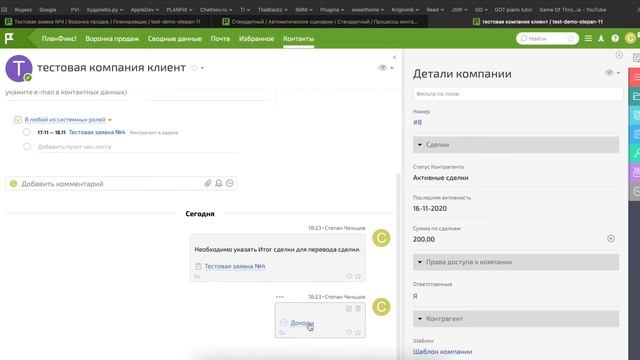Image resolution: width=640 pixels, height=360 pixels.
Task: Click Добавить комментарий input field
Action: click(121, 184)
